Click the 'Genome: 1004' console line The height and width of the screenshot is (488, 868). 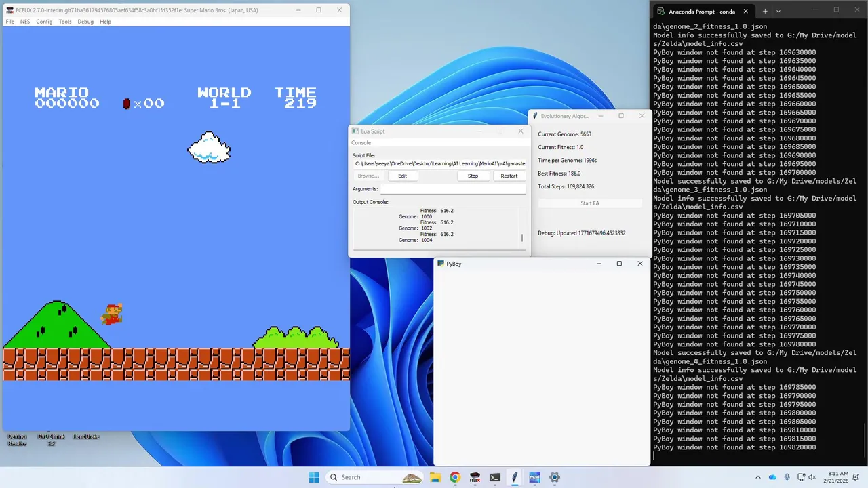click(x=415, y=240)
